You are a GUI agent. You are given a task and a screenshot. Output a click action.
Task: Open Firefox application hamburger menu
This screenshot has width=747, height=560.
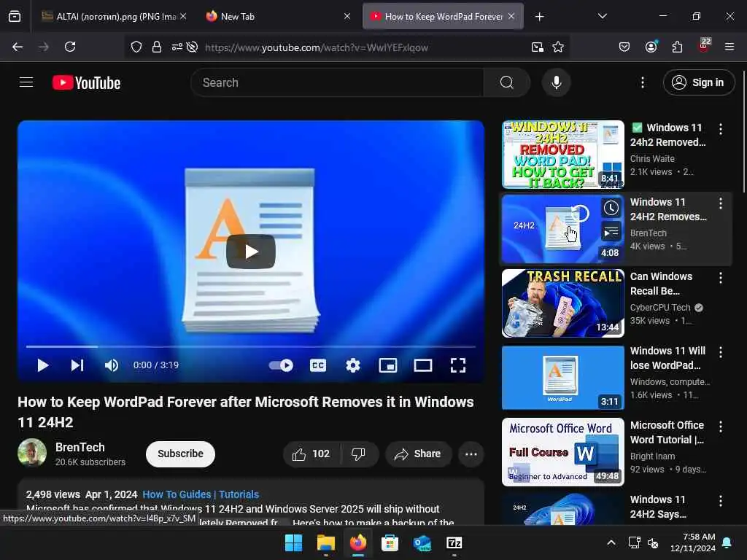[729, 47]
